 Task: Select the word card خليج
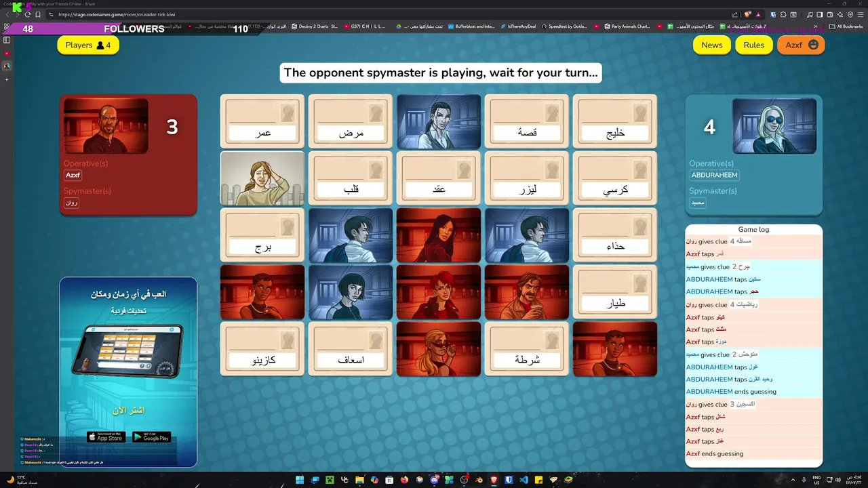click(x=615, y=121)
